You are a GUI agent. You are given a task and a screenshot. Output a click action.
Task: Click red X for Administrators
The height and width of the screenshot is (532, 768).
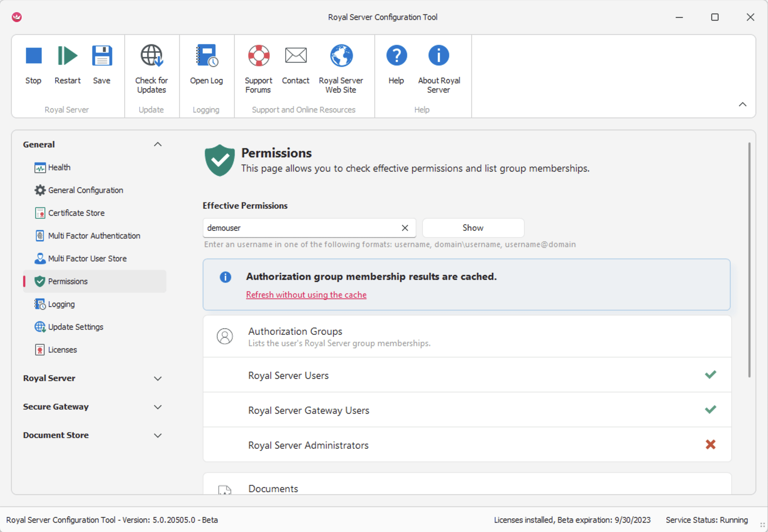click(x=710, y=444)
